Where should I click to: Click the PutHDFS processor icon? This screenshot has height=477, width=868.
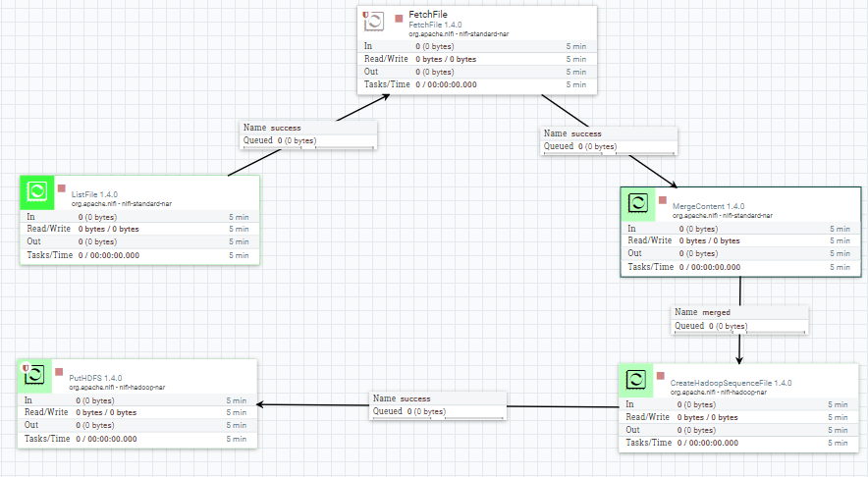coord(34,376)
